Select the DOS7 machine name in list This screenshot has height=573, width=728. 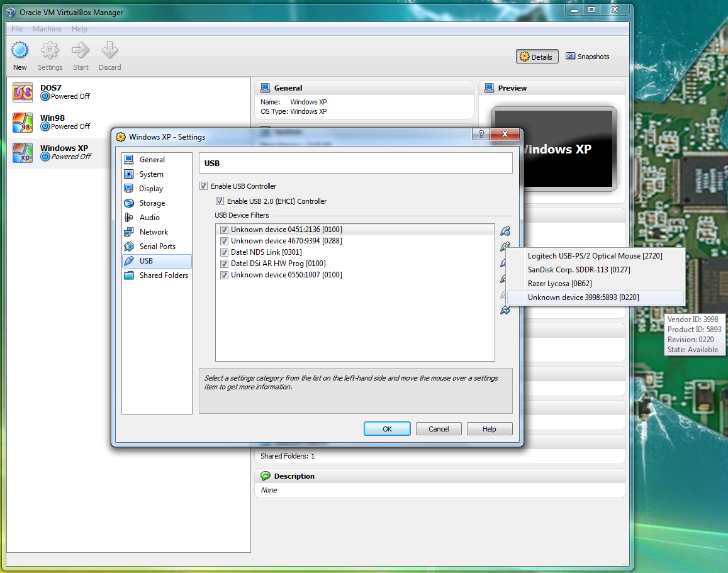point(50,87)
